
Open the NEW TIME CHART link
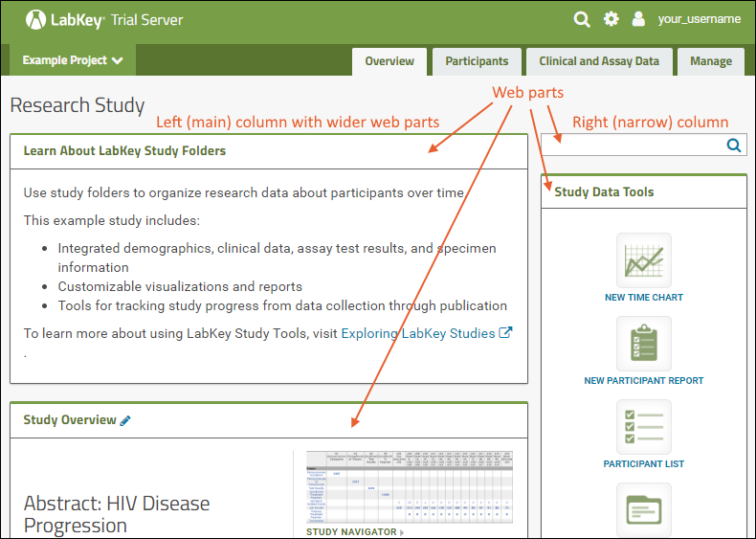point(644,297)
